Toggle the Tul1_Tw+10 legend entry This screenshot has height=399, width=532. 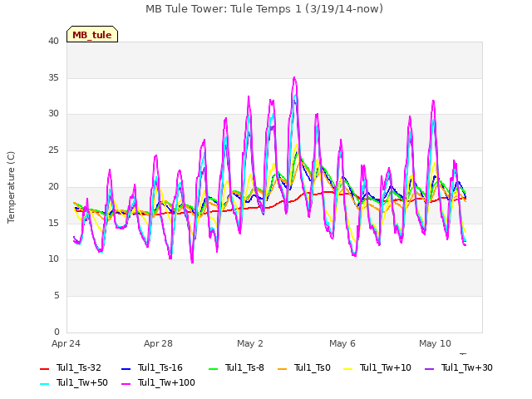(x=377, y=367)
